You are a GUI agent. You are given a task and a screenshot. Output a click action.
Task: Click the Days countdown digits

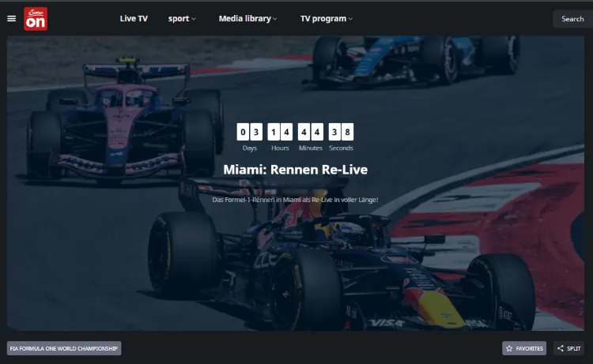point(250,132)
